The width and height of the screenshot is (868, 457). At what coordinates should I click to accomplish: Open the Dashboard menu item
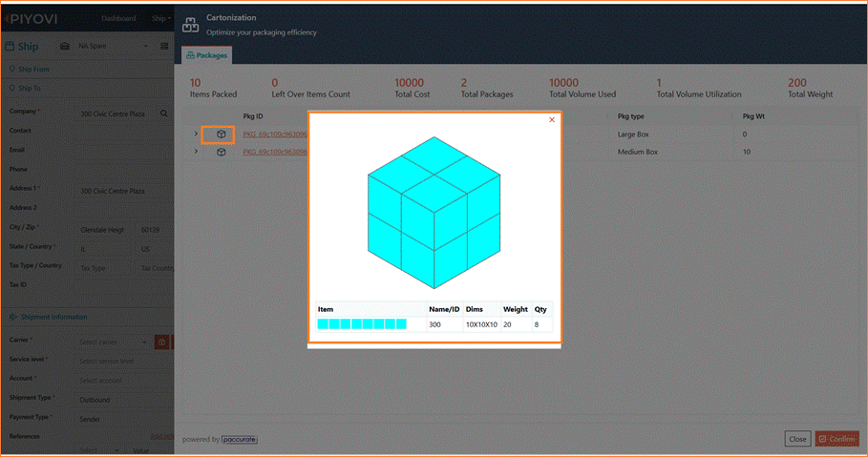(118, 18)
